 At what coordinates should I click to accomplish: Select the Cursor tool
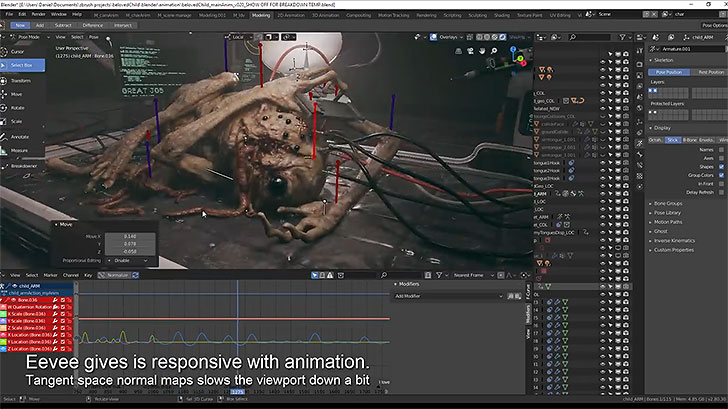22,52
